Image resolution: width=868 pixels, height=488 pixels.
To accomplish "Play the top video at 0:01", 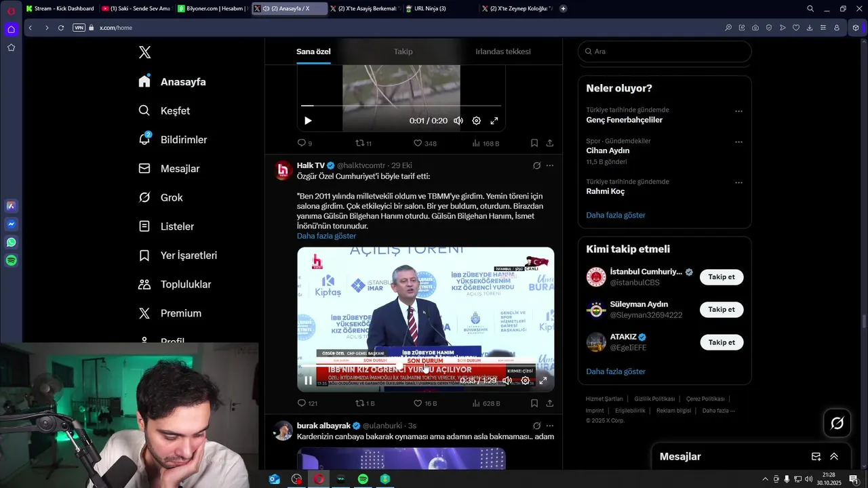I will [308, 121].
